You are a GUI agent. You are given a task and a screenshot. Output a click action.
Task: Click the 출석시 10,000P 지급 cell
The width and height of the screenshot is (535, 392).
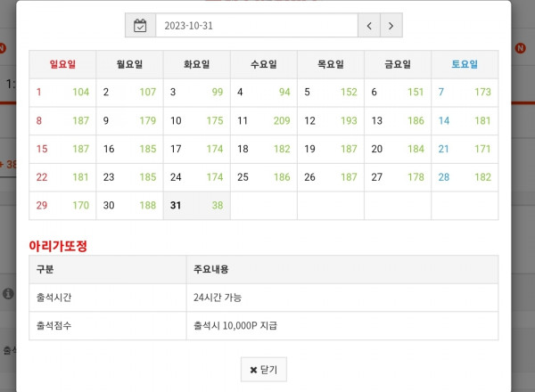(x=342, y=325)
